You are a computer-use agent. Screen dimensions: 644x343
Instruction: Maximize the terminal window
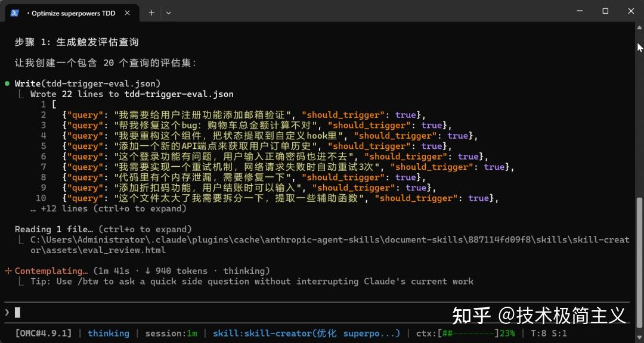[605, 11]
